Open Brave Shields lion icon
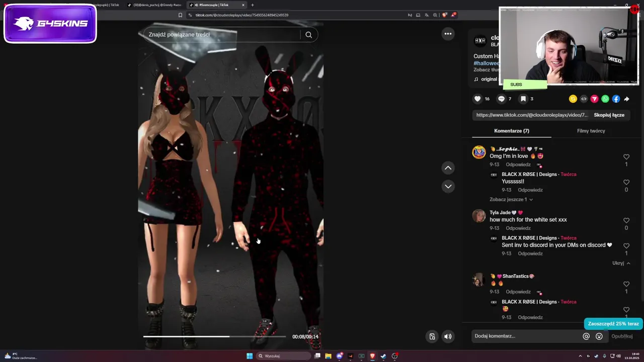Screen dimensions: 644x362 [444, 15]
